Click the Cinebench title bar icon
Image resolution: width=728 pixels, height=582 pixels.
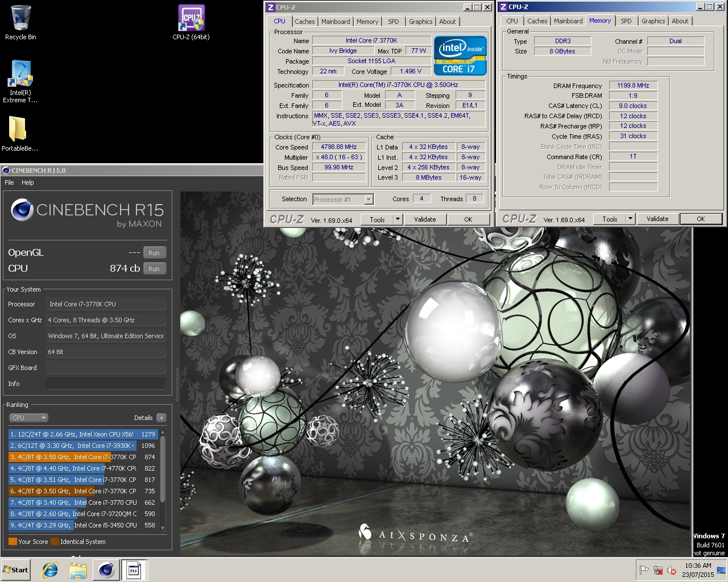6,170
